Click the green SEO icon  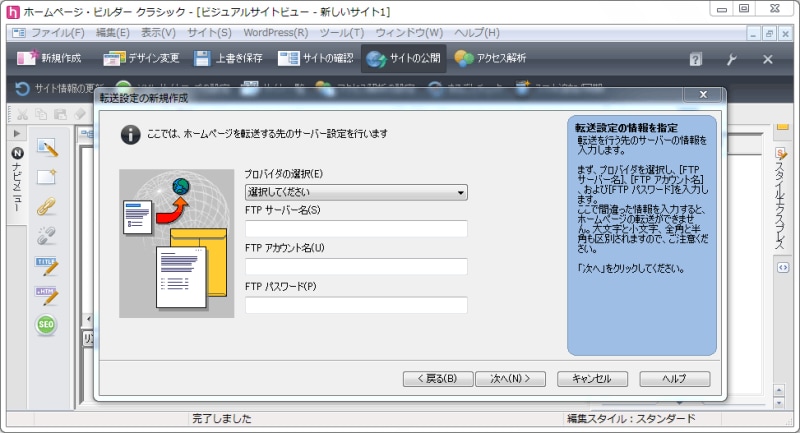point(46,324)
